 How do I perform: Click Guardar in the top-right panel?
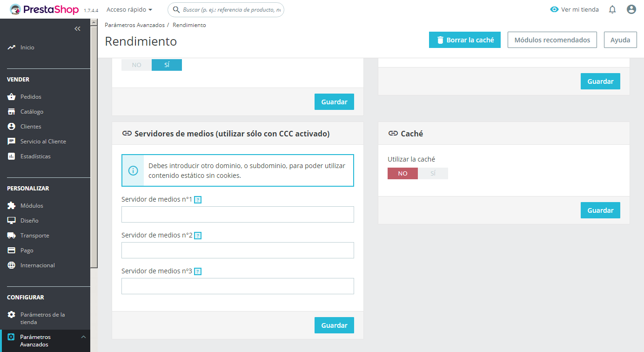tap(600, 81)
